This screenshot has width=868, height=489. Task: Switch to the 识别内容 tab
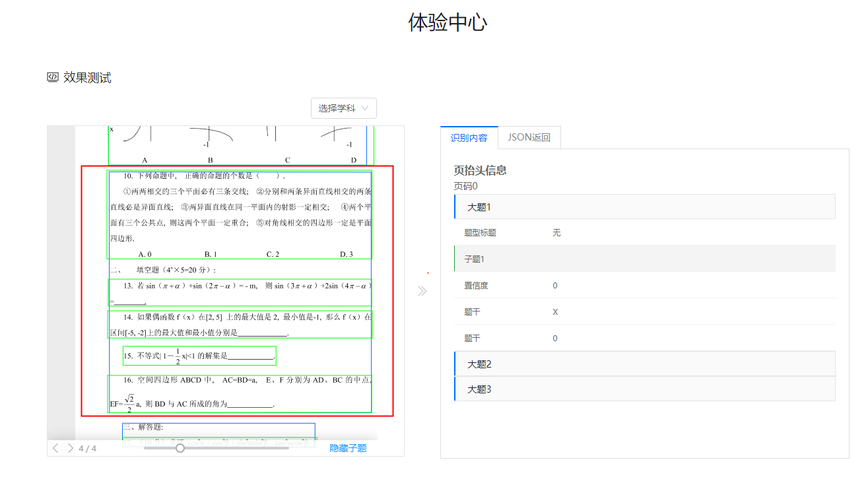click(x=469, y=137)
